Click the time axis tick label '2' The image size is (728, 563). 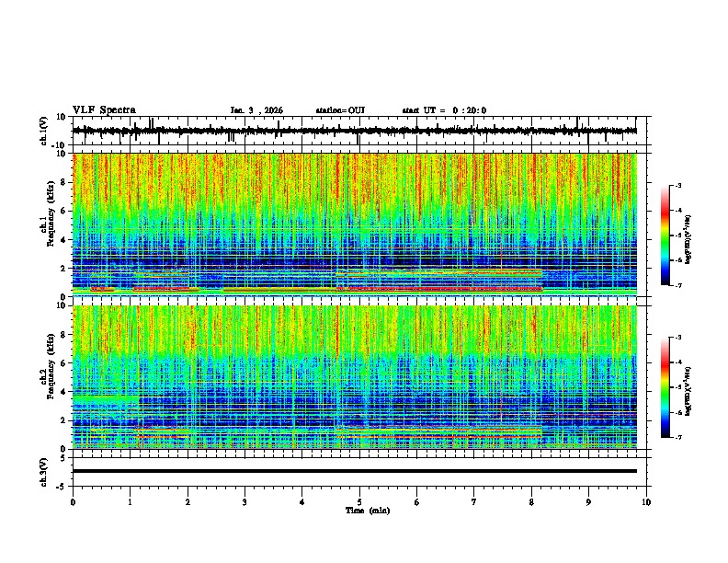pyautogui.click(x=188, y=502)
